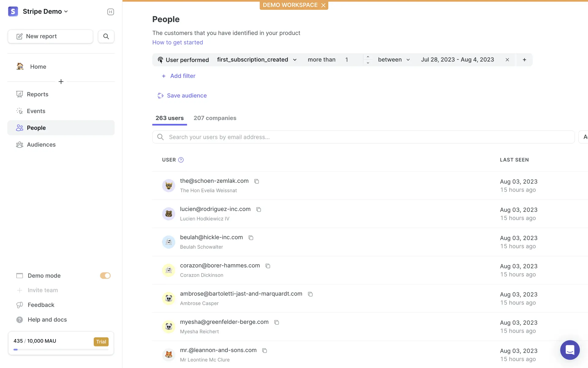Collapse the sidebar panel icon
The width and height of the screenshot is (588, 368).
pos(111,12)
